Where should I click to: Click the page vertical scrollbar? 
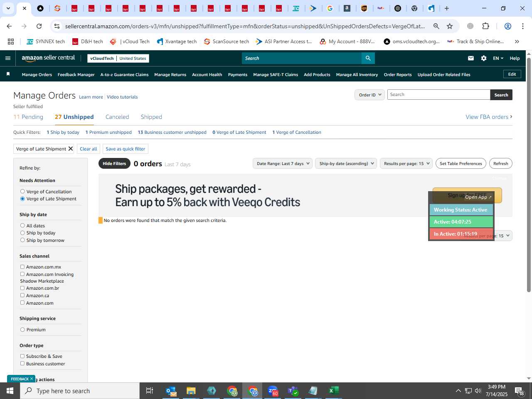[529, 175]
